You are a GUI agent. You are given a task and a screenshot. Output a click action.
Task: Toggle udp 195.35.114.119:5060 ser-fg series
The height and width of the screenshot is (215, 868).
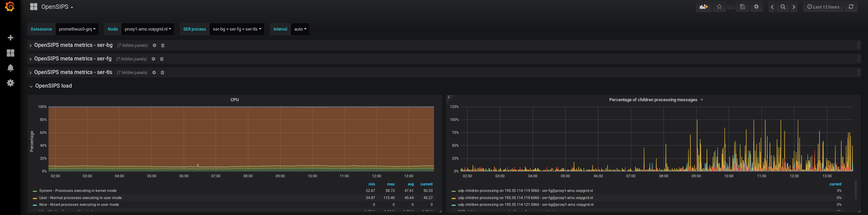(525, 191)
